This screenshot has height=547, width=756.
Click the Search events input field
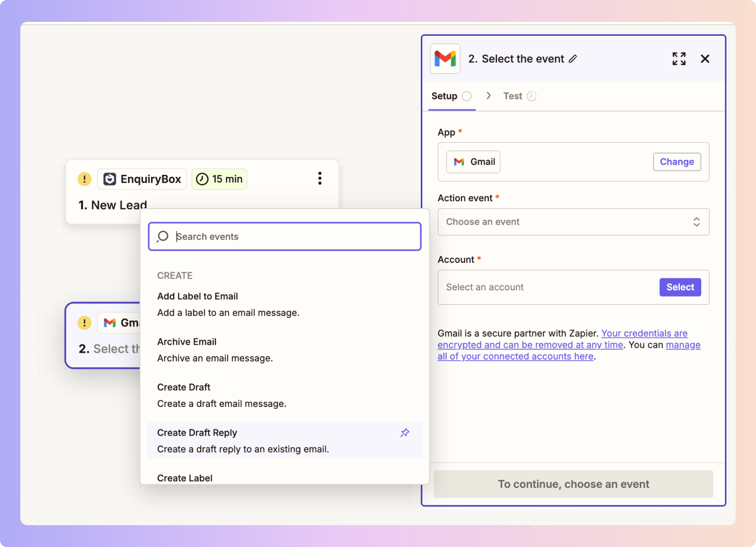coord(285,236)
